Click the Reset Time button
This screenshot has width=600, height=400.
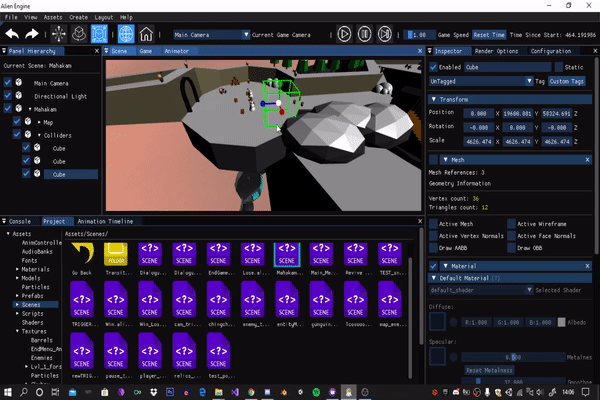pyautogui.click(x=489, y=35)
